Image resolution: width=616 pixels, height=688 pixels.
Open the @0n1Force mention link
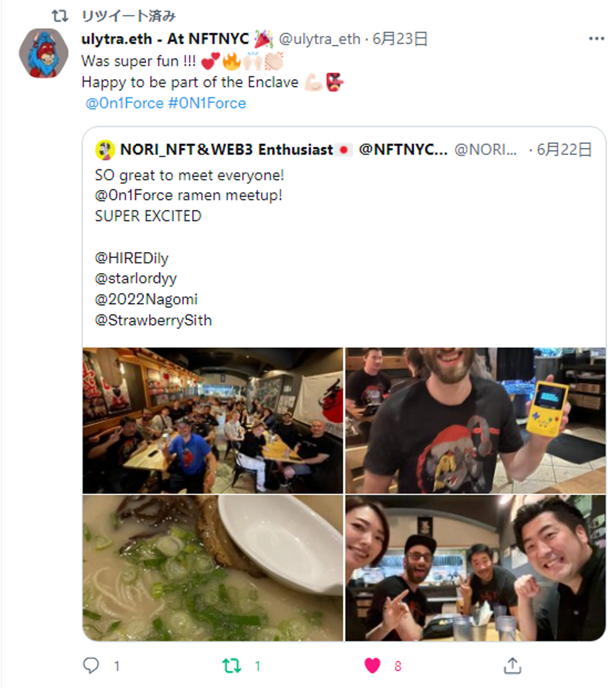click(x=124, y=103)
